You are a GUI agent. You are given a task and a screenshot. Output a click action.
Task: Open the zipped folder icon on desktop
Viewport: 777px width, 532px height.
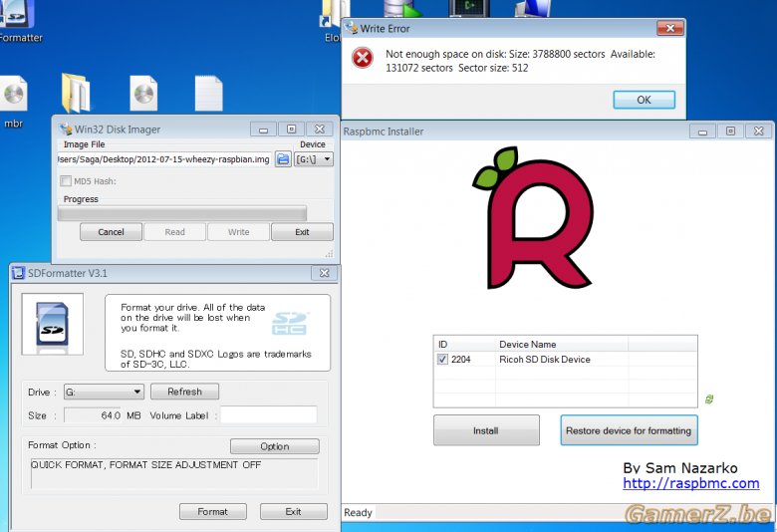point(76,93)
